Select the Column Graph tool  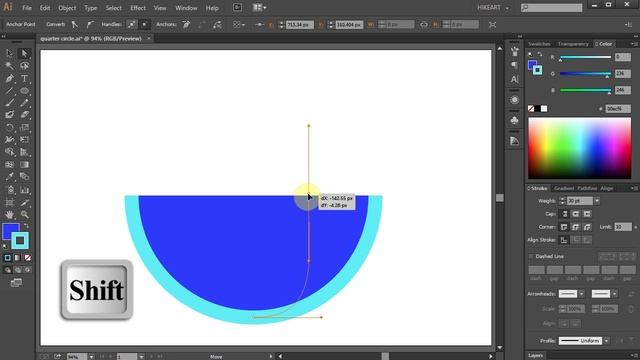tap(24, 190)
